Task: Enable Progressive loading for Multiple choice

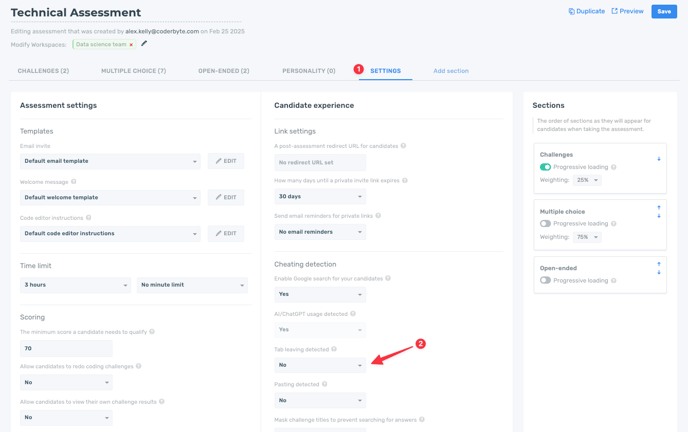Action: (546, 224)
